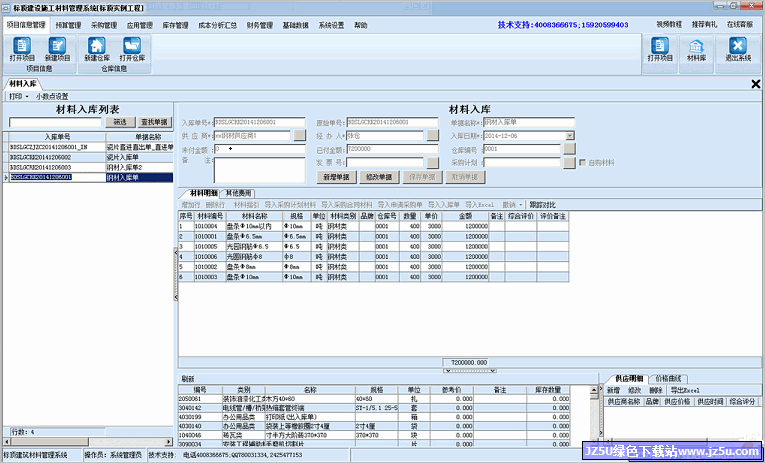Open the 打印 dropdown menu
This screenshot has height=463, width=765.
click(19, 96)
